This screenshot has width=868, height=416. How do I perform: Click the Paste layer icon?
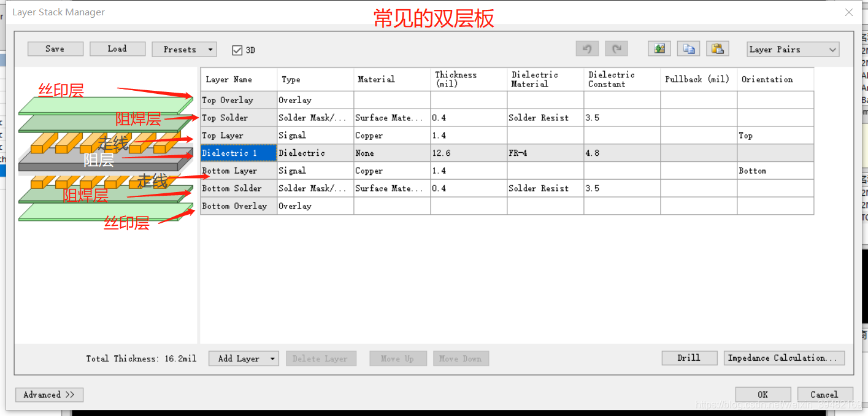718,48
